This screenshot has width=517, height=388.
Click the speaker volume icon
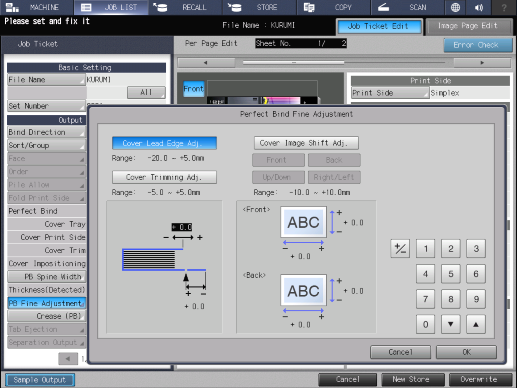(x=479, y=7)
